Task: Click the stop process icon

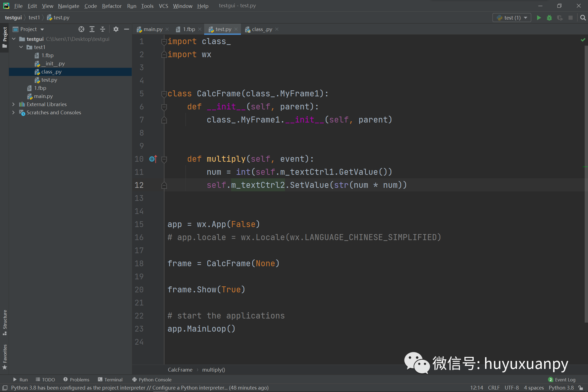Action: [x=571, y=17]
